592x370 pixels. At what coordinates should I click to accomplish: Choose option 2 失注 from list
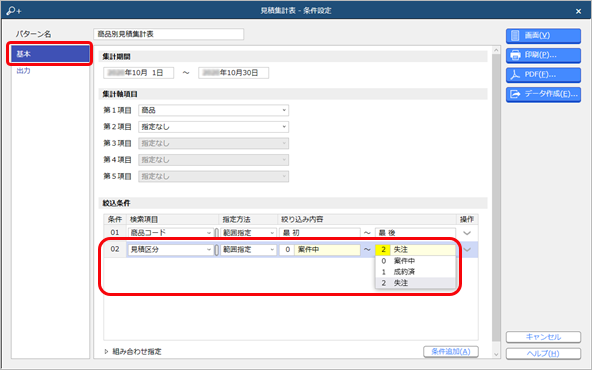(415, 283)
